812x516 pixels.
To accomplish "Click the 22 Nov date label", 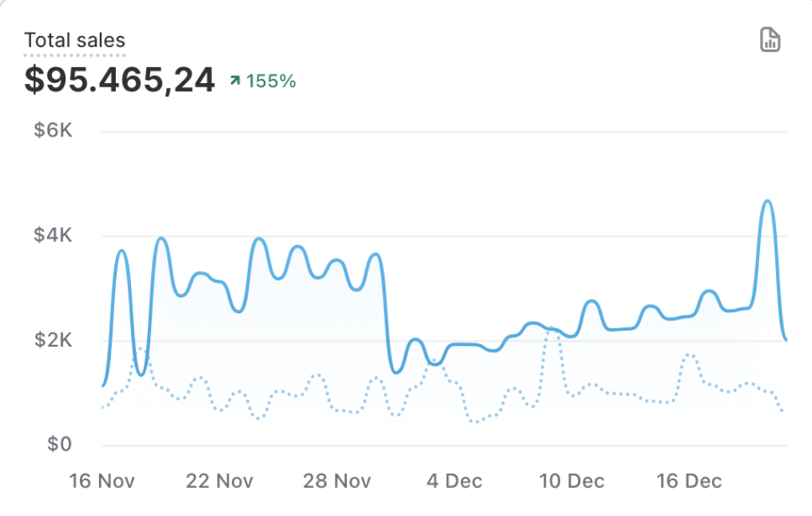I will (x=219, y=481).
